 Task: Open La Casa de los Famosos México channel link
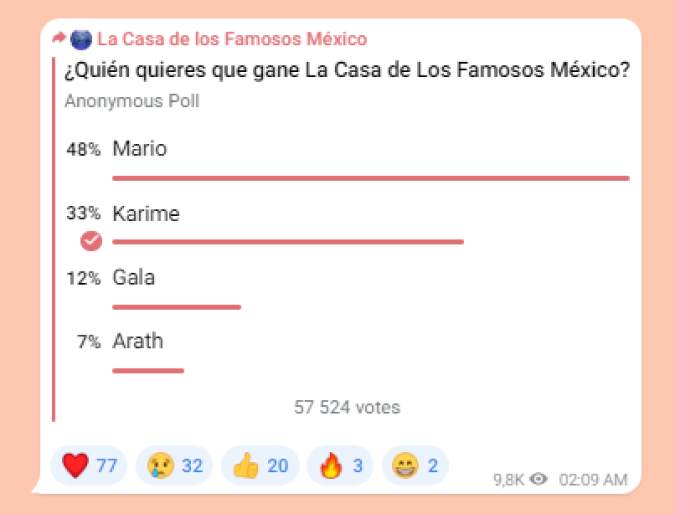pos(232,39)
